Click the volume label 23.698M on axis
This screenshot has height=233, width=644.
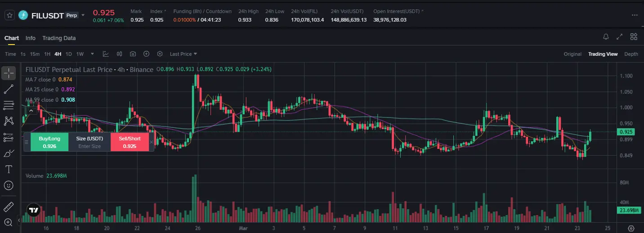629,210
